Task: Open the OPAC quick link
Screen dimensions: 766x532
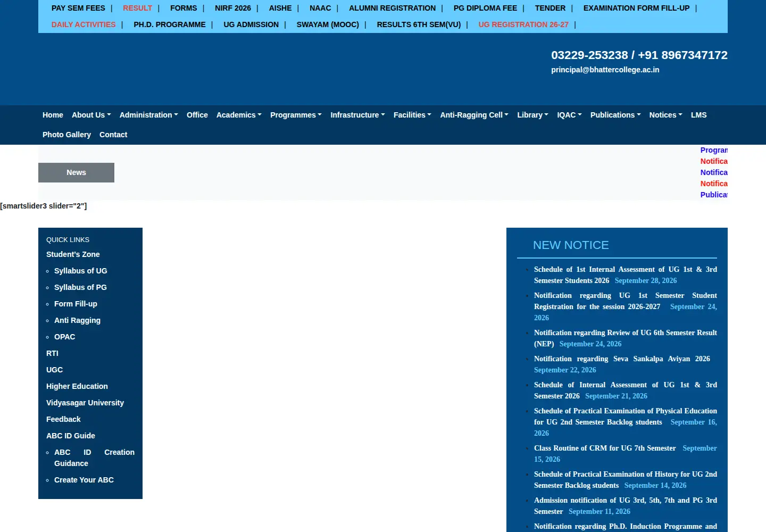Action: pos(64,337)
